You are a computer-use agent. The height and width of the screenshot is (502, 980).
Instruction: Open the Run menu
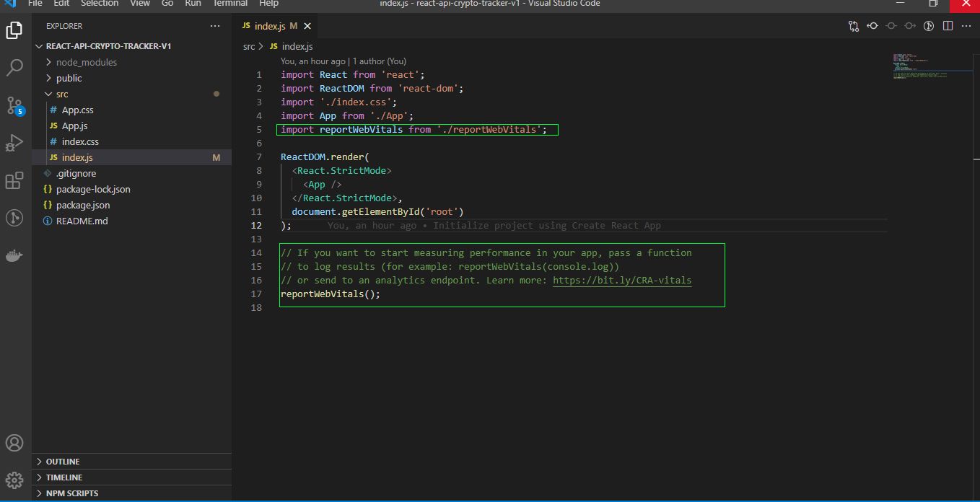[193, 4]
